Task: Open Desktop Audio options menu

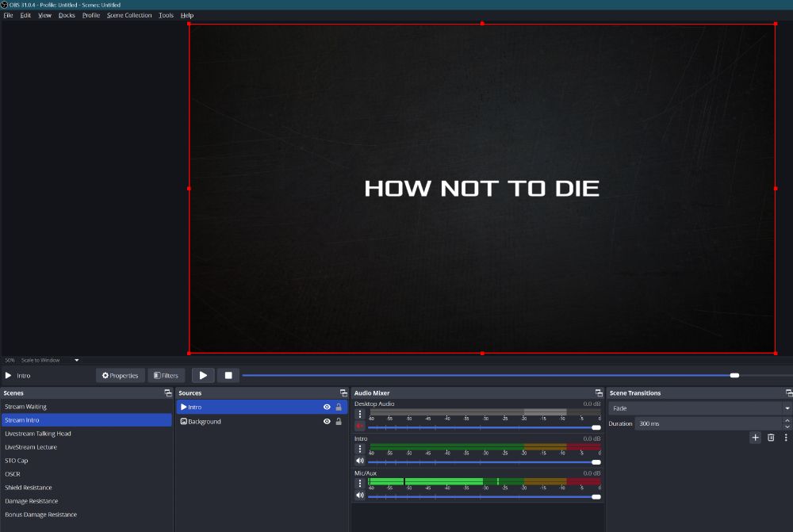Action: point(360,414)
